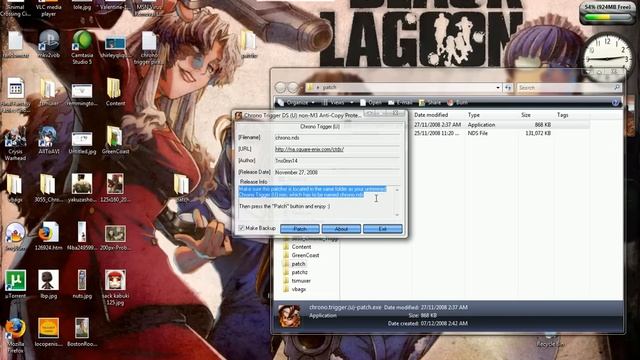Click the search magnifier icon in Explorer

tap(617, 87)
